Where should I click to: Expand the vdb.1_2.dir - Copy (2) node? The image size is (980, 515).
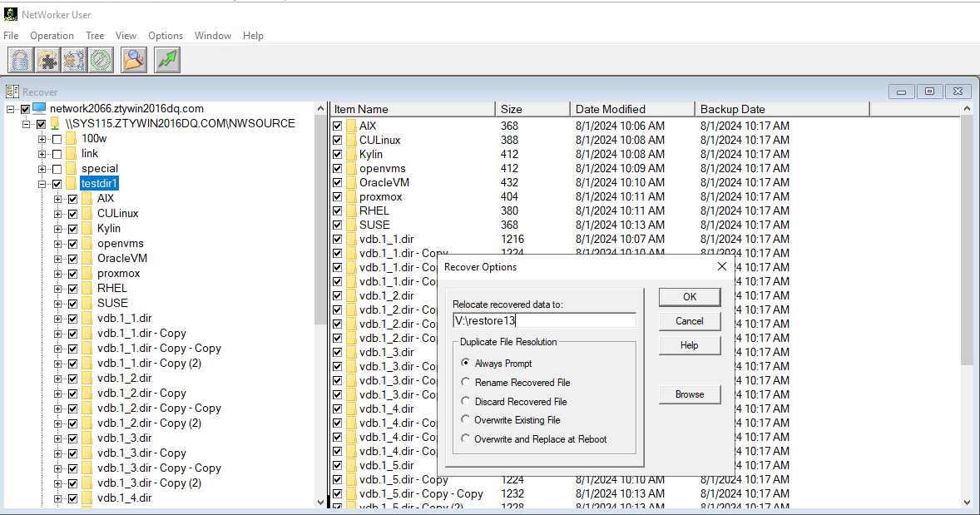pyautogui.click(x=57, y=423)
